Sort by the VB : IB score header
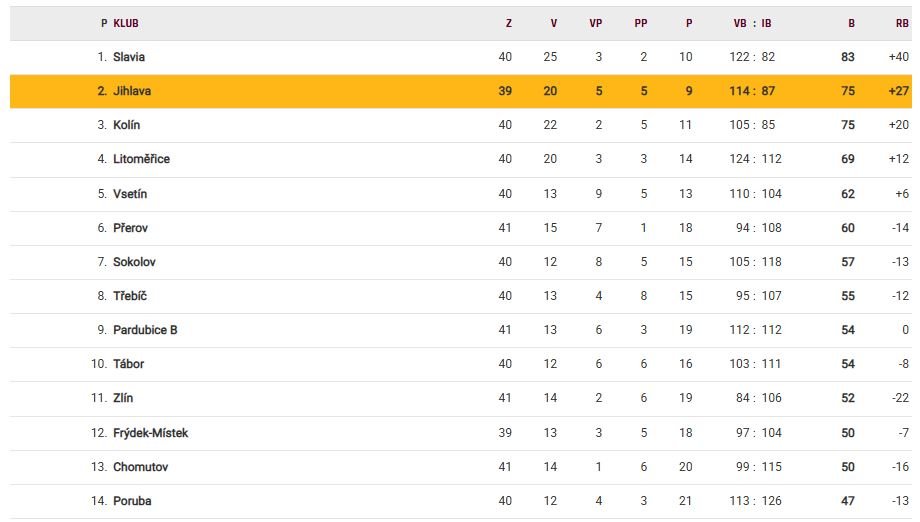This screenshot has height=522, width=920. [752, 23]
